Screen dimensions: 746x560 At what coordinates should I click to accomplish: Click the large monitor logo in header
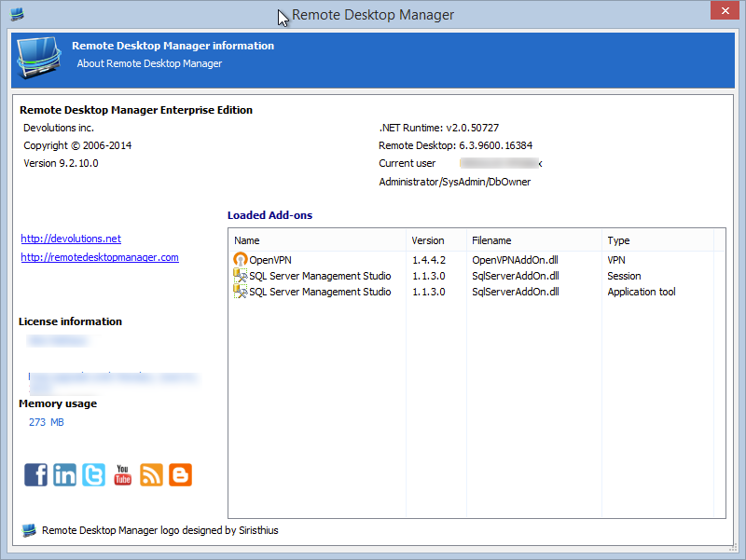click(39, 58)
